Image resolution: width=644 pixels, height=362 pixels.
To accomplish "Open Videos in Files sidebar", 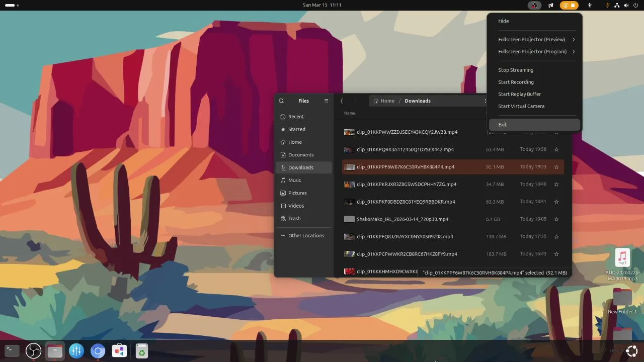I will [303, 206].
